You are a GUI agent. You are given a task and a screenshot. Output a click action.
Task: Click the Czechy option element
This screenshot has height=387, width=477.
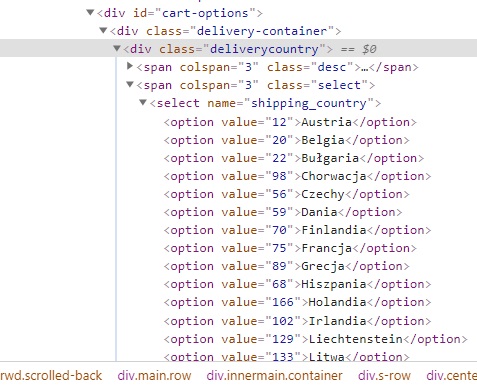click(x=287, y=194)
